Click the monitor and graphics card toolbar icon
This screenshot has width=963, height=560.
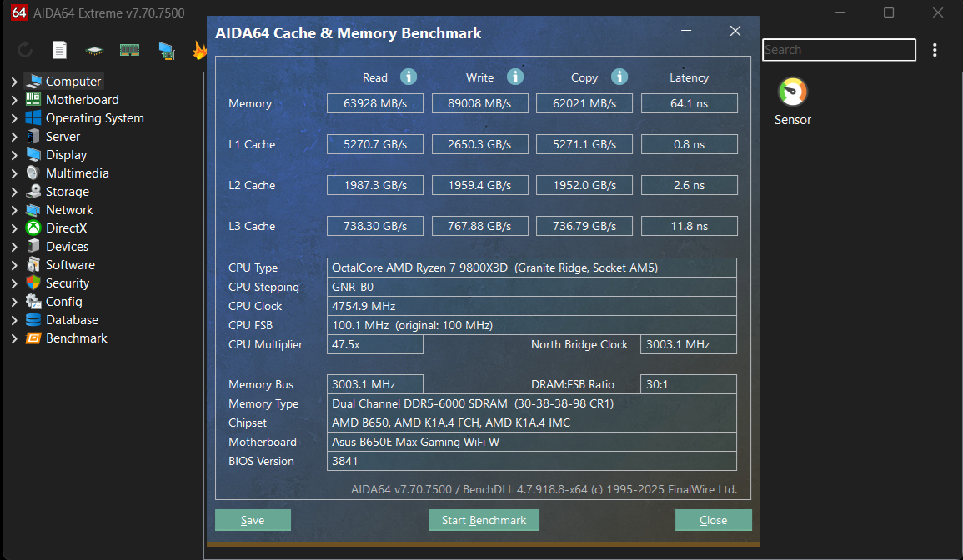(x=166, y=50)
